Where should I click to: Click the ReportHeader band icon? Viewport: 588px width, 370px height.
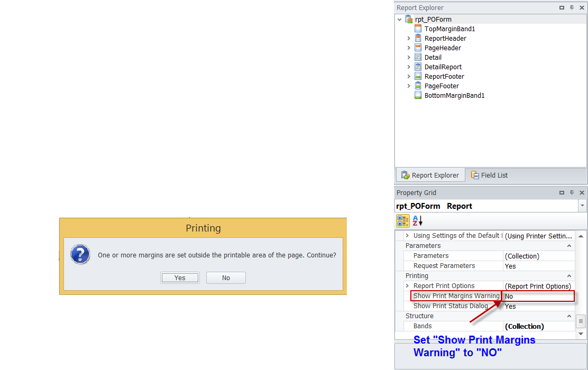(418, 39)
